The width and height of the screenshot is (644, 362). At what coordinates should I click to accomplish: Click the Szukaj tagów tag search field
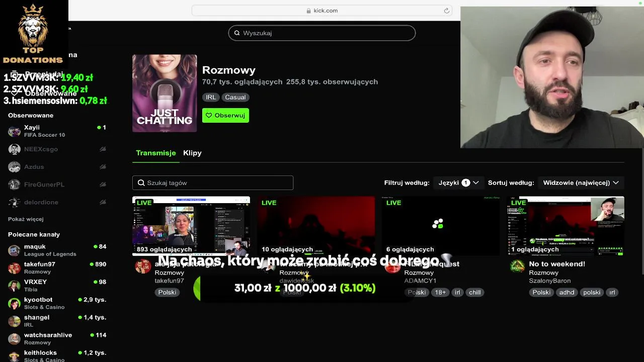tap(213, 183)
